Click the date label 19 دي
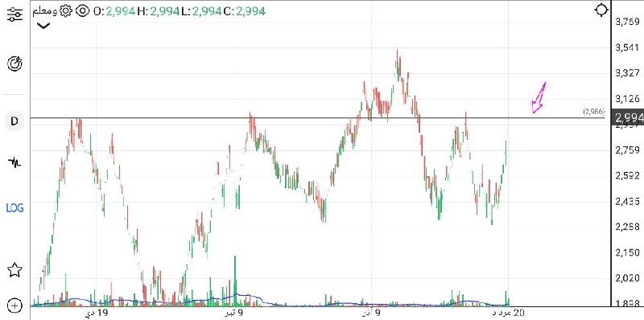The image size is (644, 320). pos(96,314)
